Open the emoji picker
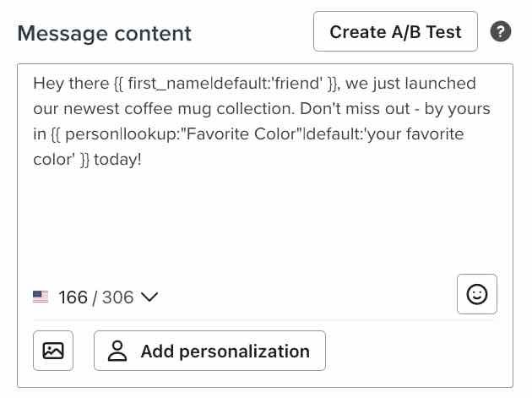The width and height of the screenshot is (532, 398). tap(477, 294)
